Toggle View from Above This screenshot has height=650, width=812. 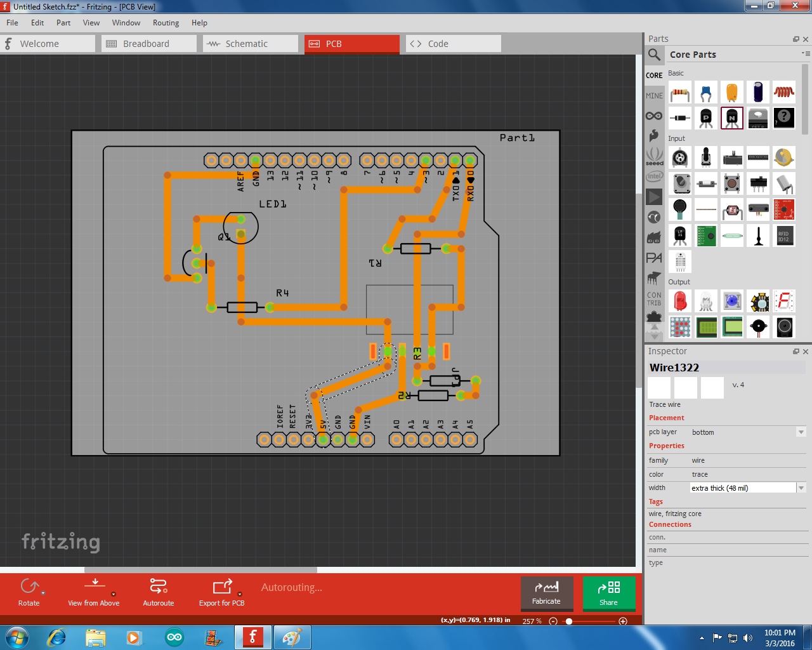94,592
